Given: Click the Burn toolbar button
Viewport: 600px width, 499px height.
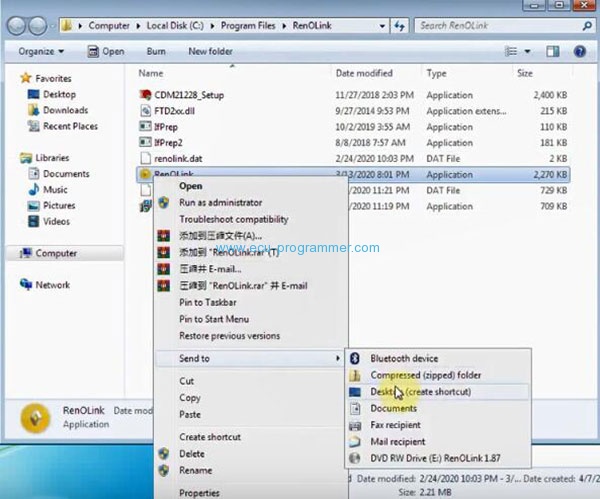Looking at the screenshot, I should pyautogui.click(x=156, y=51).
